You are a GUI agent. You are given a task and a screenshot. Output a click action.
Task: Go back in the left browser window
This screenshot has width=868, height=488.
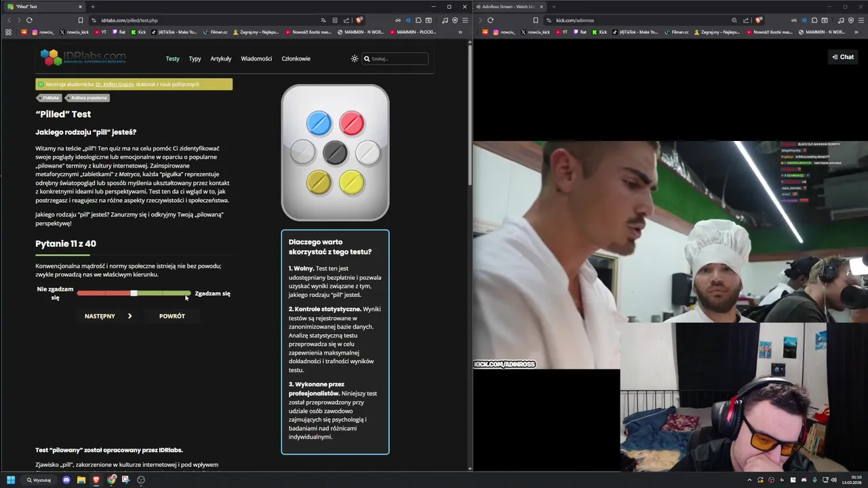9,20
